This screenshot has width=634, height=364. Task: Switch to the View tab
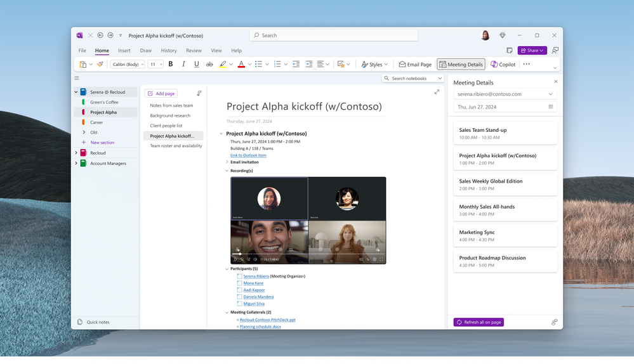216,51
